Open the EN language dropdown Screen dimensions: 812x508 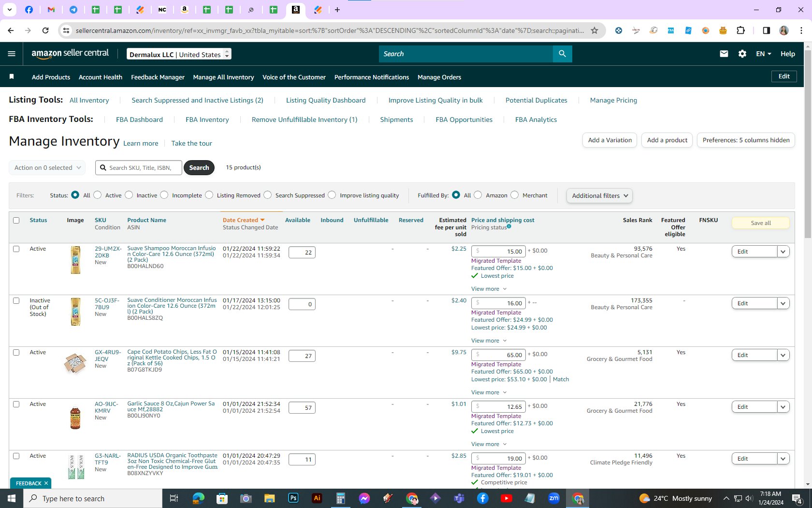click(x=764, y=54)
